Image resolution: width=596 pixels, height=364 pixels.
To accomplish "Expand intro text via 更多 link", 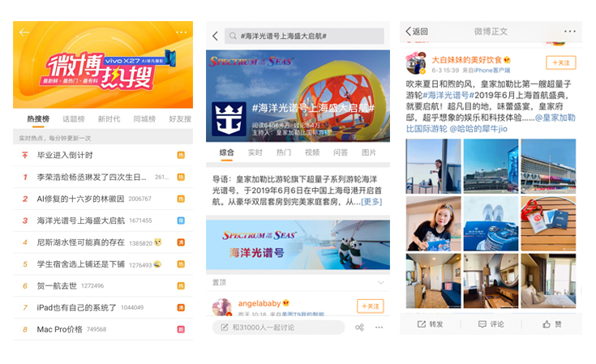I will 371,202.
